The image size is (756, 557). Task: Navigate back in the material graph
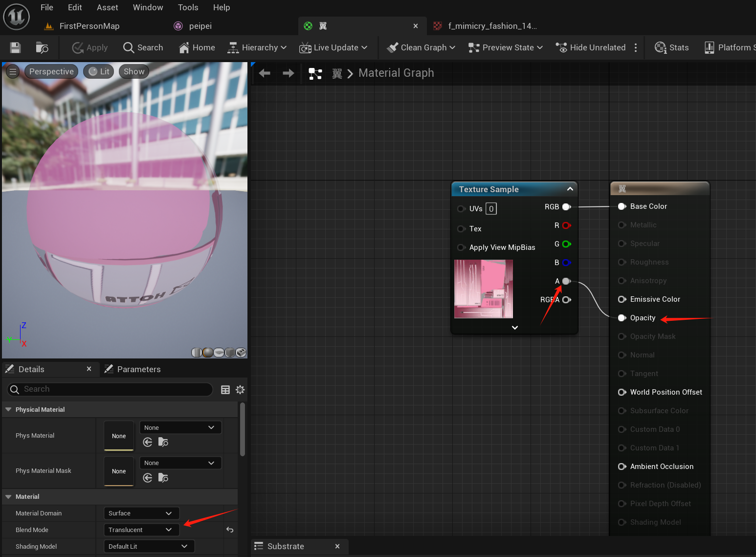tap(265, 73)
